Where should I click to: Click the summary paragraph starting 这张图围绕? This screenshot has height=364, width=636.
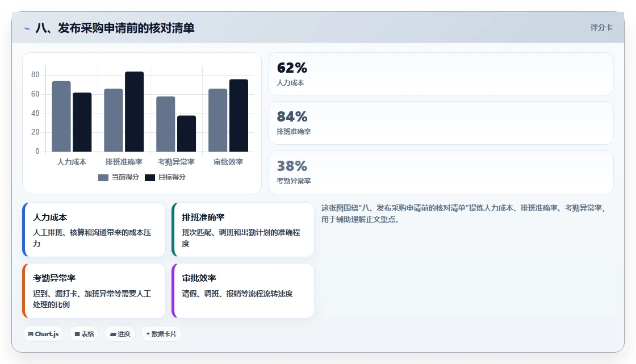pos(464,214)
